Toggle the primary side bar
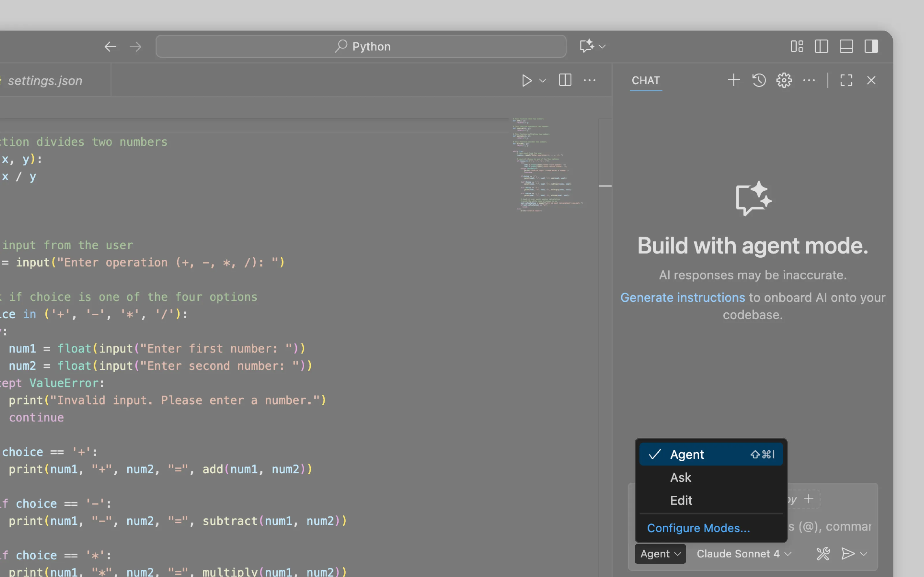924x577 pixels. (821, 46)
